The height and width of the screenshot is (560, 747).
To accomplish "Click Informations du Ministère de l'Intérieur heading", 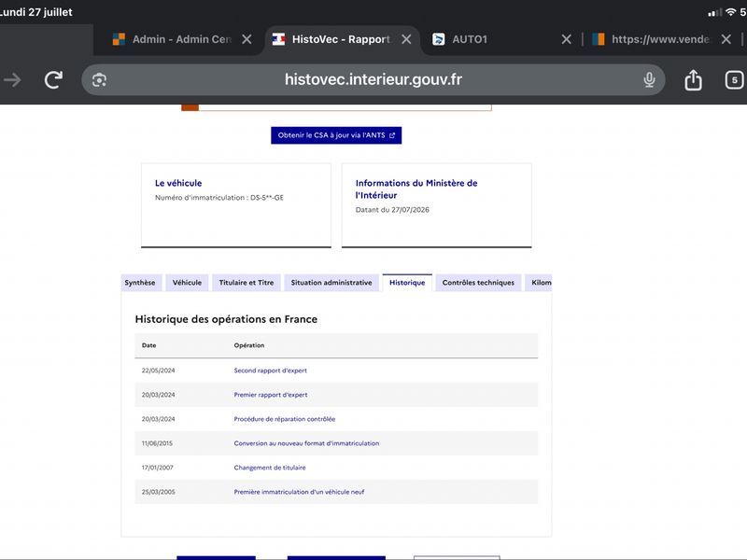I will (416, 189).
